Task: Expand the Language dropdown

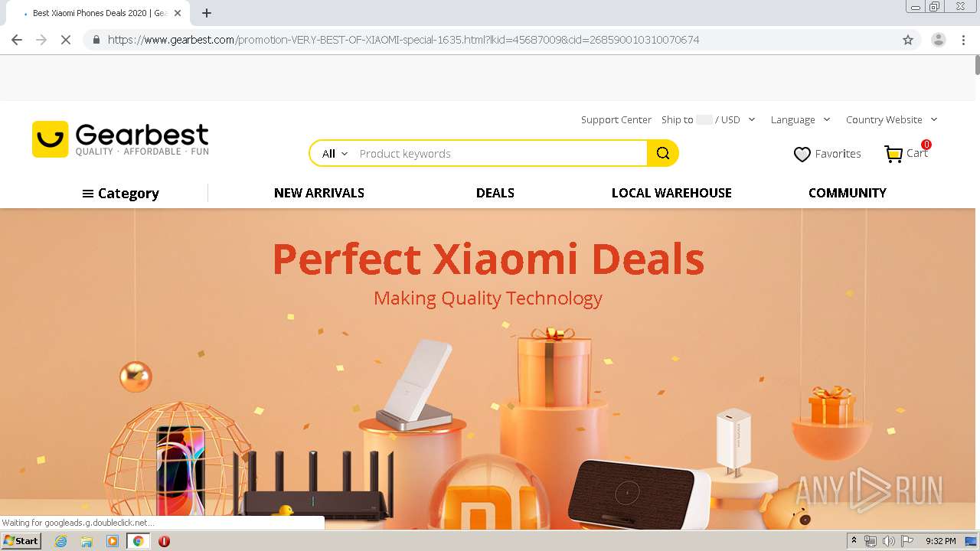Action: point(800,119)
